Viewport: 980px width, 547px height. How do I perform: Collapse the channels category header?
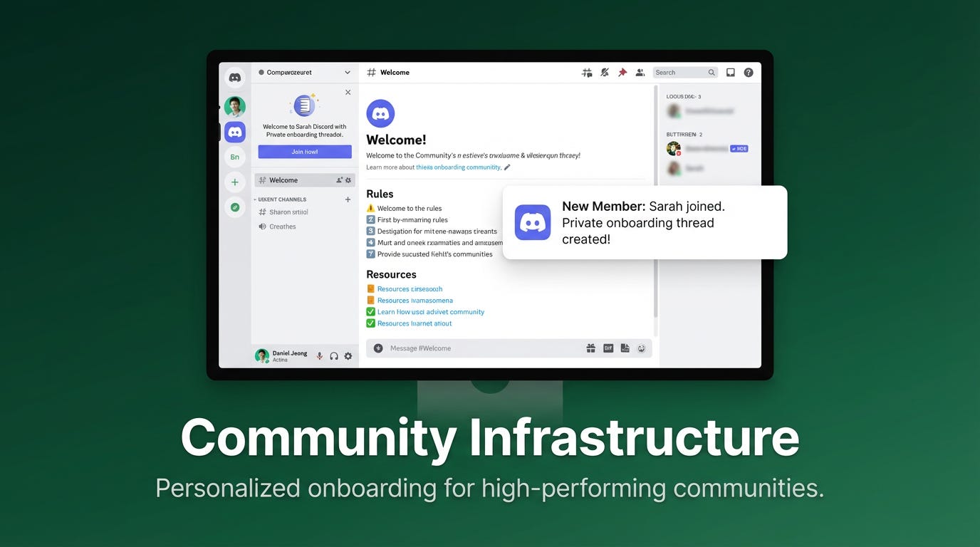(x=282, y=199)
